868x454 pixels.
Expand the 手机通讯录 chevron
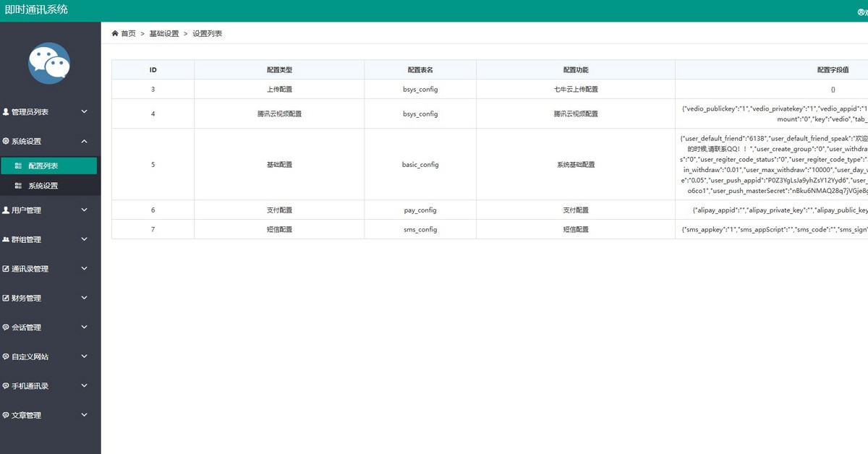click(84, 386)
